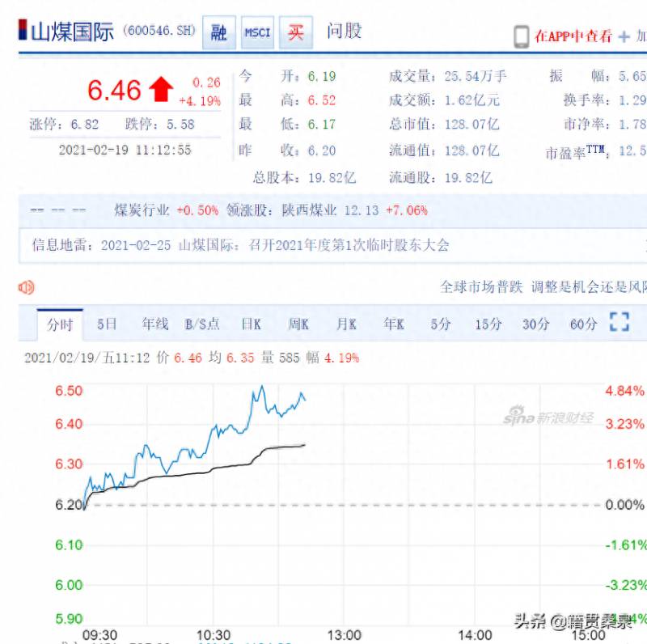Open the fullscreen chart icon
This screenshot has width=647, height=644.
click(620, 322)
